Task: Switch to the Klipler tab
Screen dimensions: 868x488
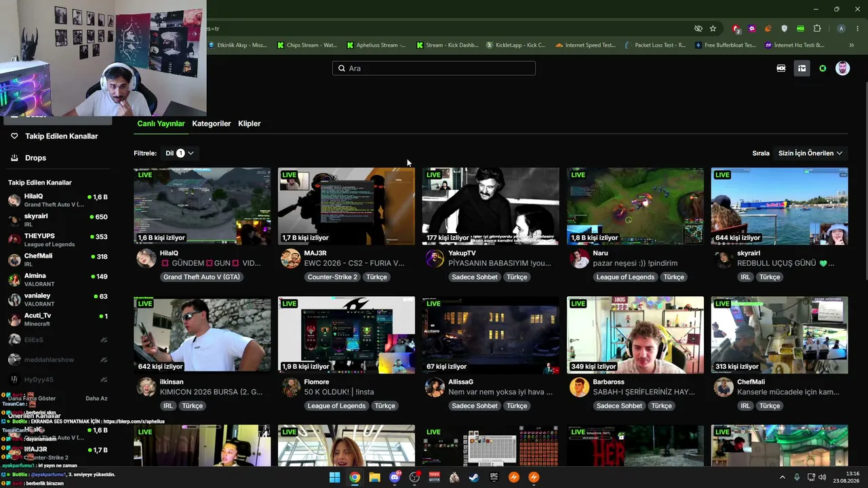Action: [250, 123]
